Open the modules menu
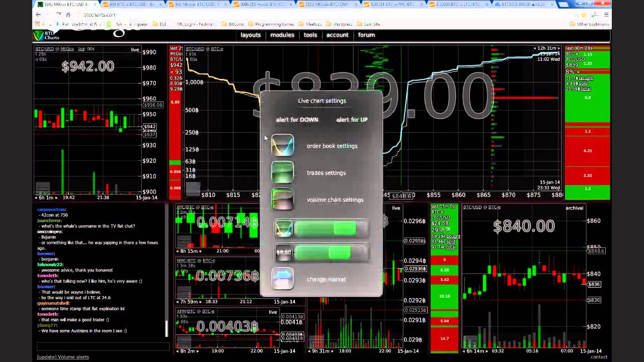644x362 pixels. (x=282, y=35)
